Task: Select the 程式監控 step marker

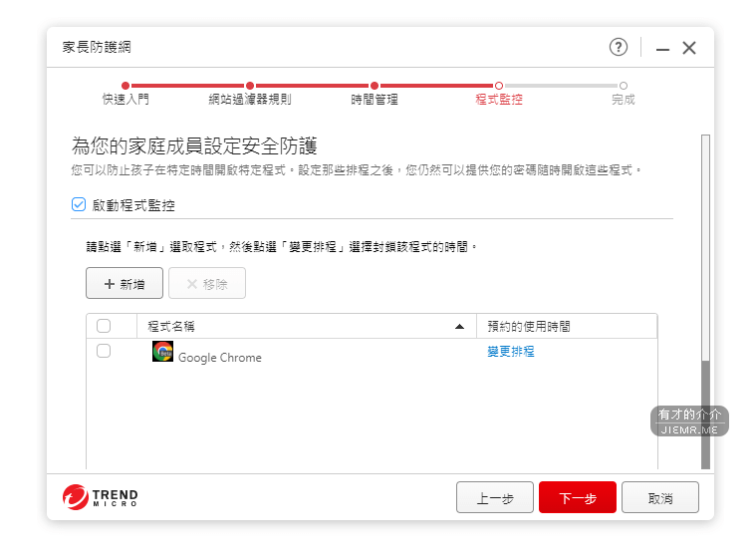Action: (499, 87)
